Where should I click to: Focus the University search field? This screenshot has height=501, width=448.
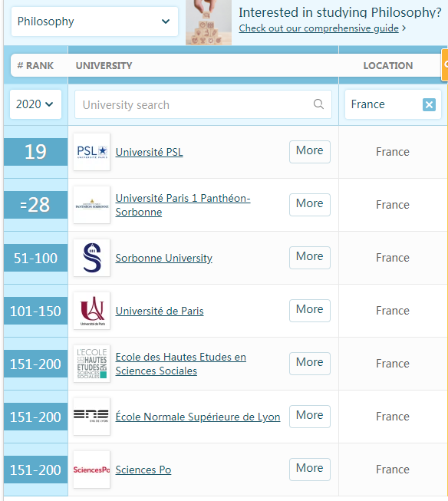tap(203, 104)
